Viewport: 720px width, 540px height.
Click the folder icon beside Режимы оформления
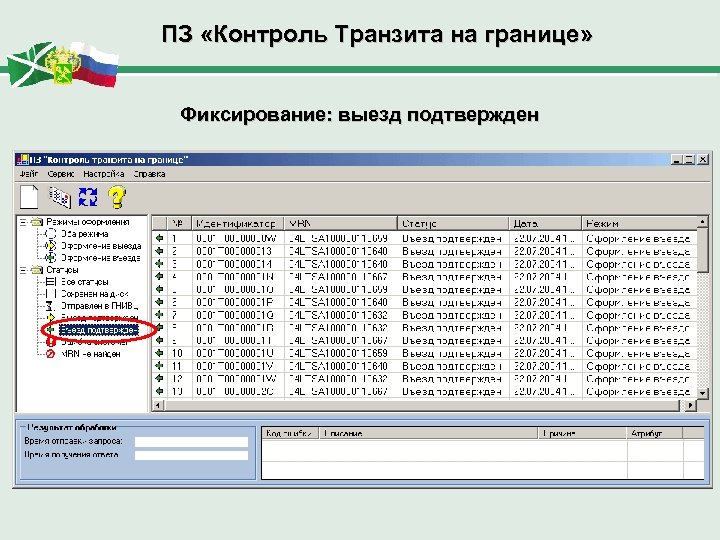click(x=37, y=222)
